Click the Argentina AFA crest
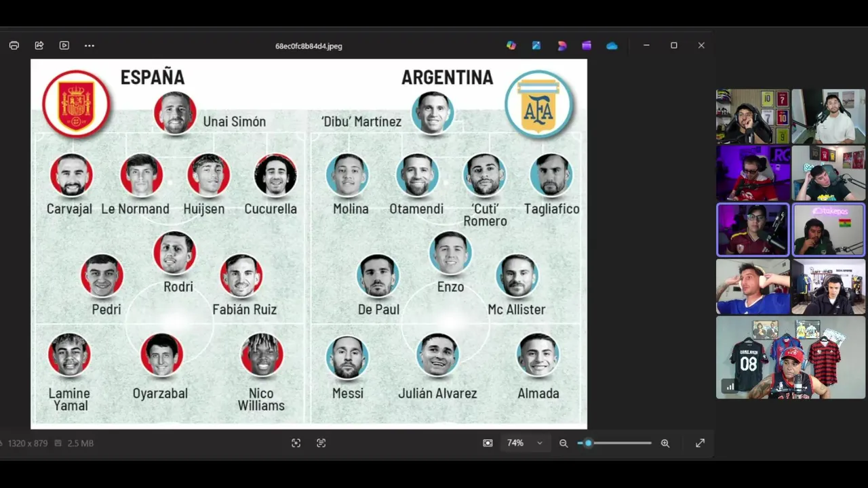 click(x=539, y=104)
